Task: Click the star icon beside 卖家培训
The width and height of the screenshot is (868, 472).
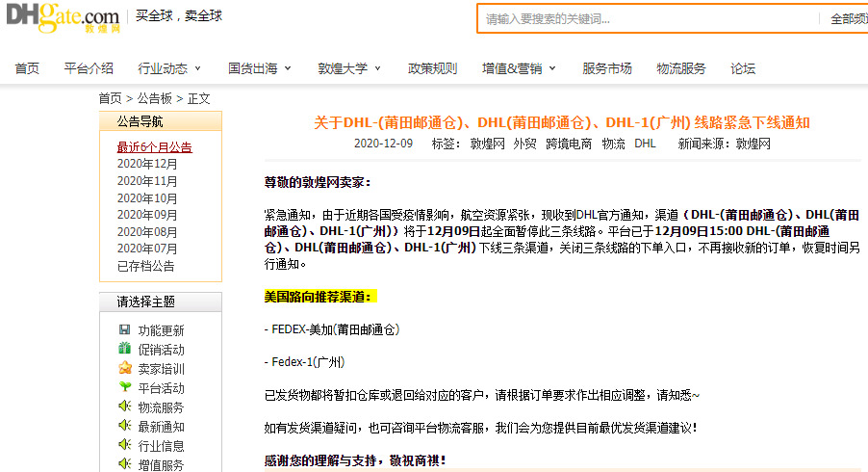Action: 125,368
